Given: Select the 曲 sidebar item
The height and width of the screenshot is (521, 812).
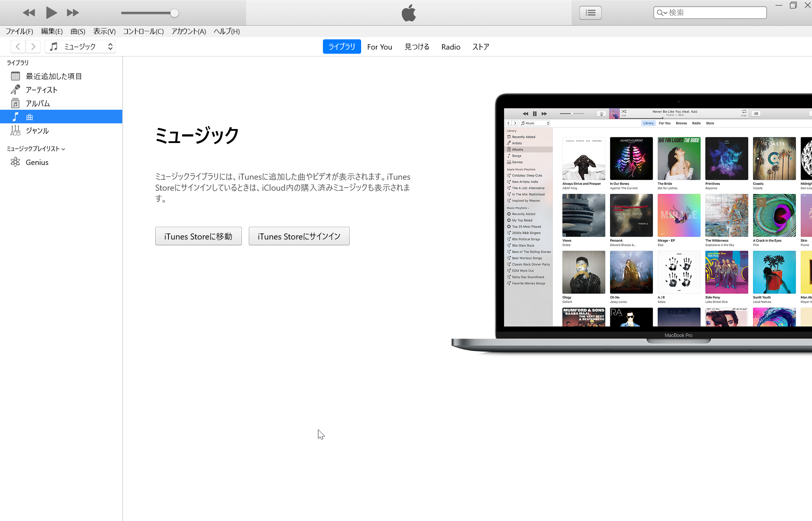Looking at the screenshot, I should tap(61, 117).
